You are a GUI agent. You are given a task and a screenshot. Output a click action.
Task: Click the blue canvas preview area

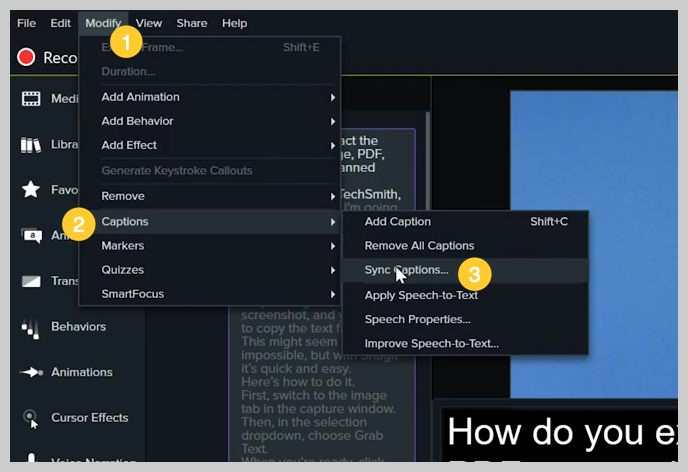click(594, 244)
